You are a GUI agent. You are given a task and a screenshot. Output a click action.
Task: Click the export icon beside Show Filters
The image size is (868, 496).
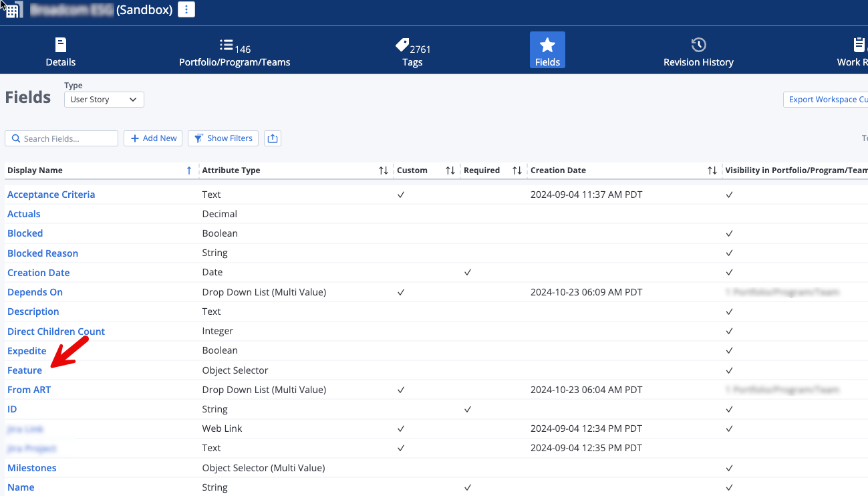click(x=273, y=138)
